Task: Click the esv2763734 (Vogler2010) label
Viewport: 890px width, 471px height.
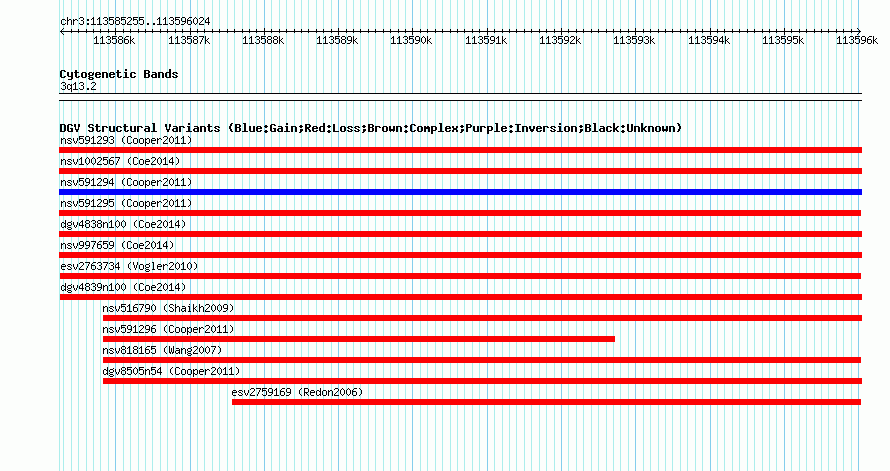Action: 129,266
